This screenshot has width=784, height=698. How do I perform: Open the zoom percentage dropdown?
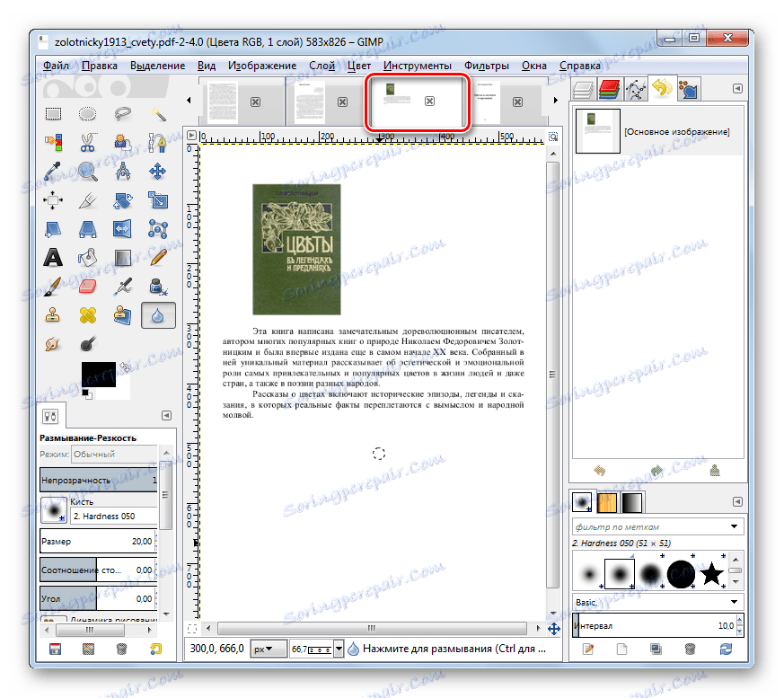tap(339, 649)
